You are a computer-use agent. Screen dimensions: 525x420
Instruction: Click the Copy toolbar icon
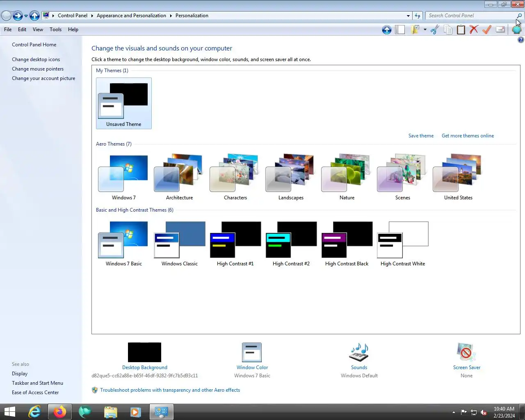tap(448, 30)
